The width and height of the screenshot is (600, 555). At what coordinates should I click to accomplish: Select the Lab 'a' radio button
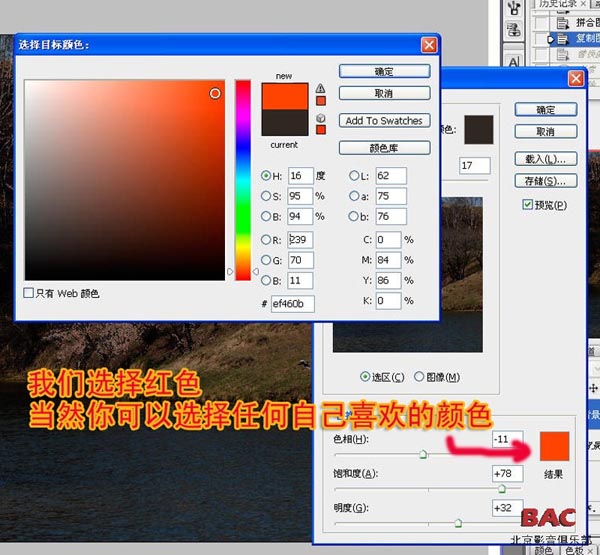(354, 196)
